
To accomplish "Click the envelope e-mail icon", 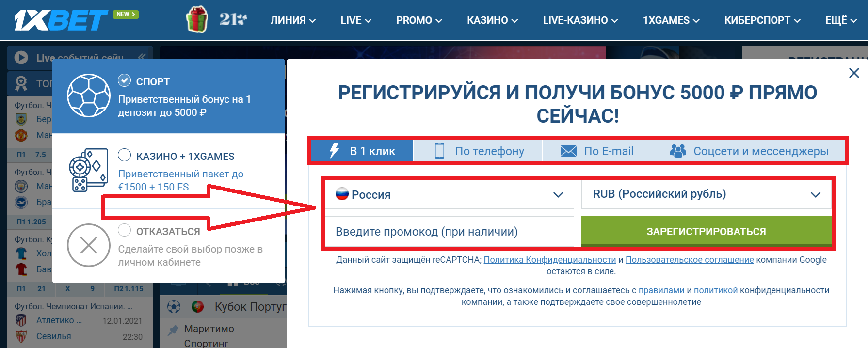I will 568,151.
